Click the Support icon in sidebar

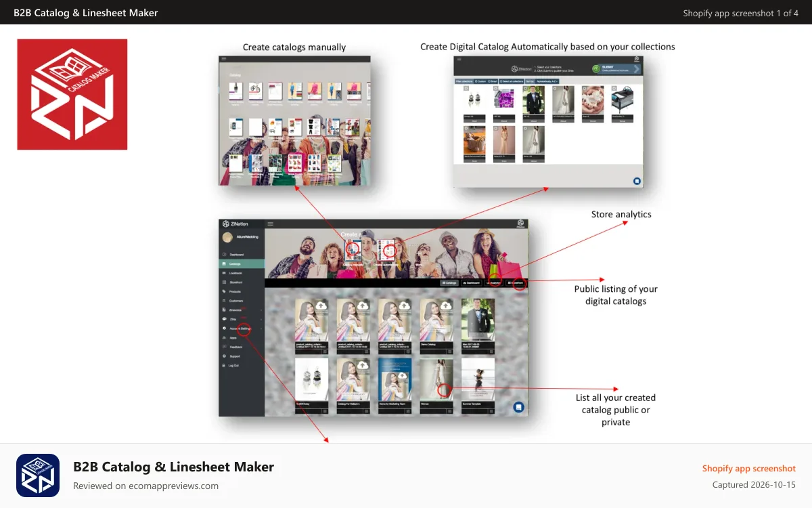click(224, 356)
